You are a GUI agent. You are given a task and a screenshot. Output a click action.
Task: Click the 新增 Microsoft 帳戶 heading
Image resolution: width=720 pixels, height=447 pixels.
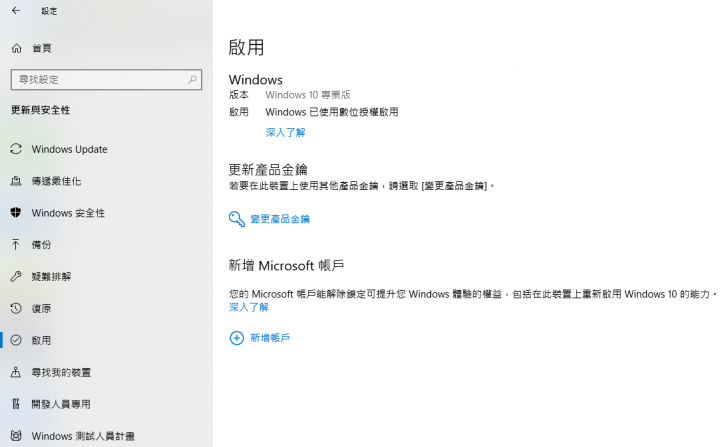pos(286,266)
